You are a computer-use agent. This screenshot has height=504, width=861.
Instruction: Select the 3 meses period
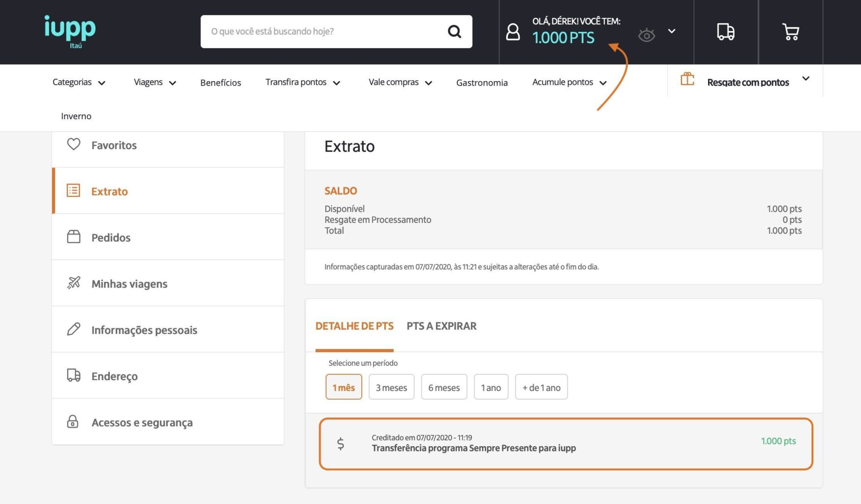click(391, 387)
